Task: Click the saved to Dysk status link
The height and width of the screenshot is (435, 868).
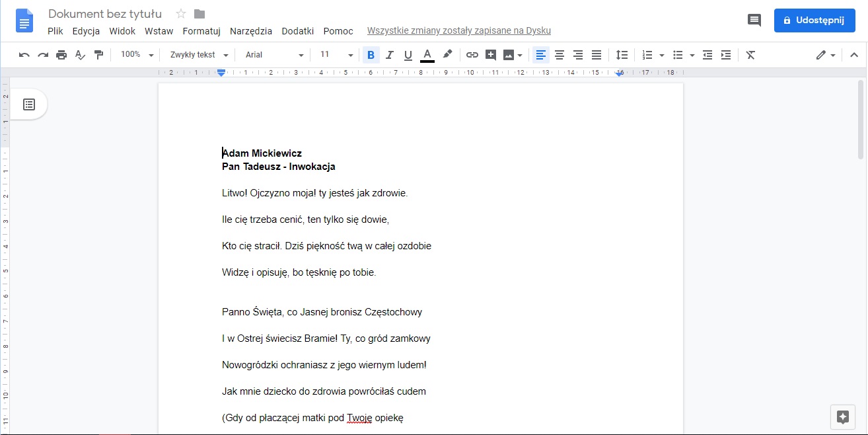Action: 458,31
